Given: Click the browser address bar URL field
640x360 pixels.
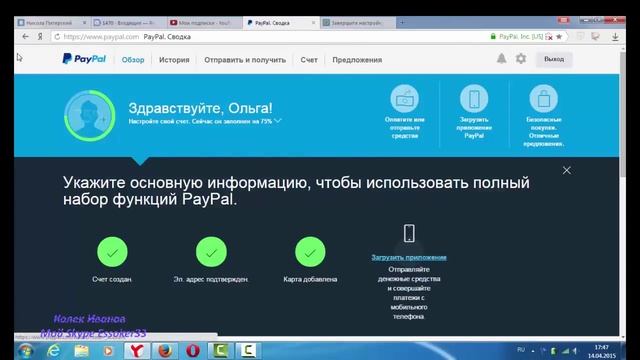Looking at the screenshot, I should point(269,37).
